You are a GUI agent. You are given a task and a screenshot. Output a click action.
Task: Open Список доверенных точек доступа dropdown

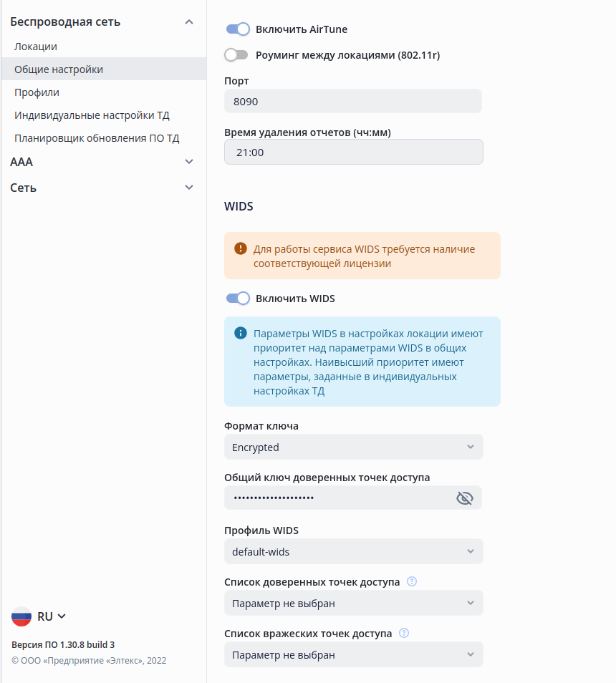(x=353, y=604)
